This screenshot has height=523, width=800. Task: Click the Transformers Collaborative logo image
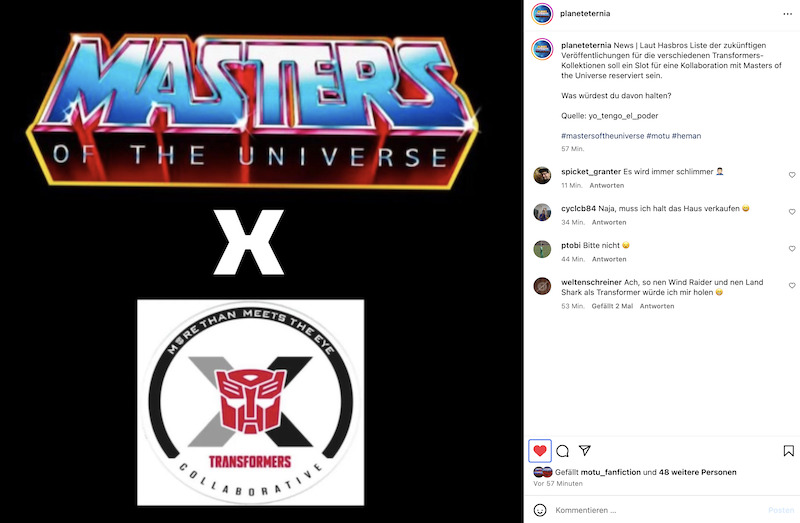251,403
